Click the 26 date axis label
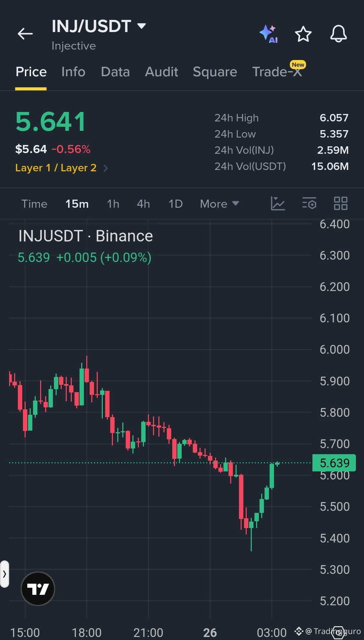This screenshot has height=640, width=364. [210, 633]
